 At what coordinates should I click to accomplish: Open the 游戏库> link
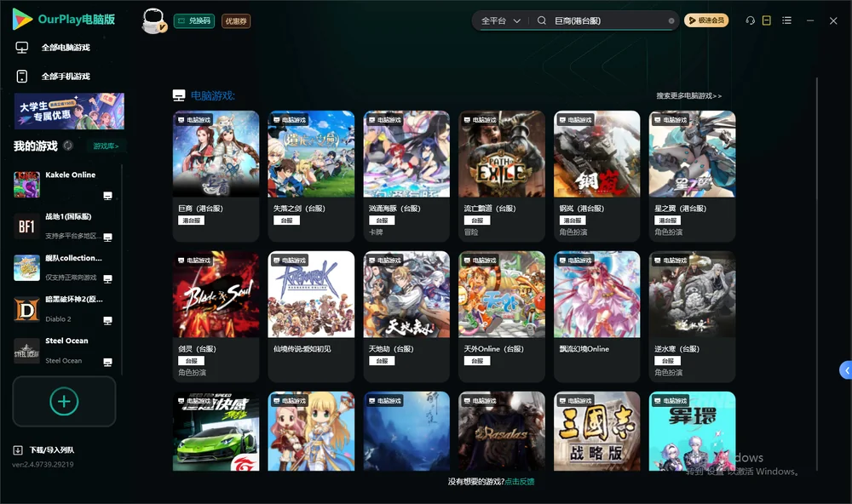point(106,146)
